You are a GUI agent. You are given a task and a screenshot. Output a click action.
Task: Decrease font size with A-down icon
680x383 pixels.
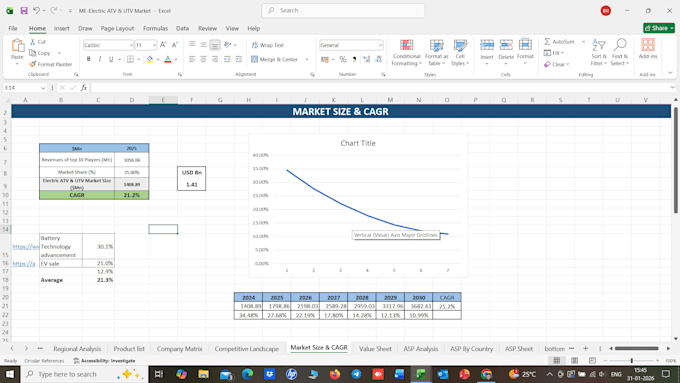point(175,45)
